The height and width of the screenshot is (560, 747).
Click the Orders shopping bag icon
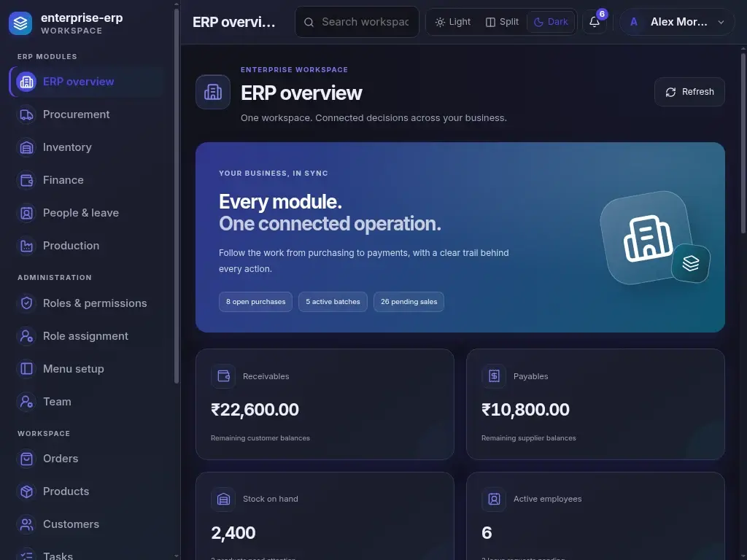click(27, 459)
